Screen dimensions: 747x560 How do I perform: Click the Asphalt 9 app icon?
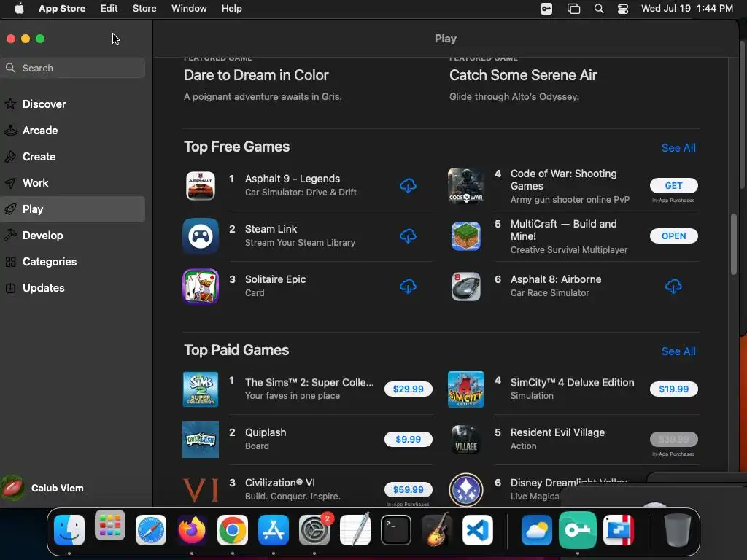click(201, 186)
